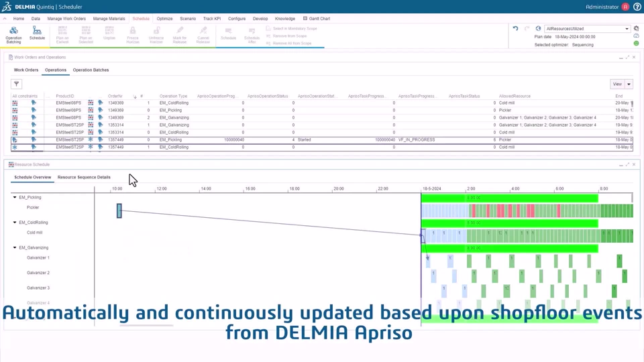Click the 18-5-2024 timeline date marker
Screen dimensions: 644x362
tap(431, 189)
